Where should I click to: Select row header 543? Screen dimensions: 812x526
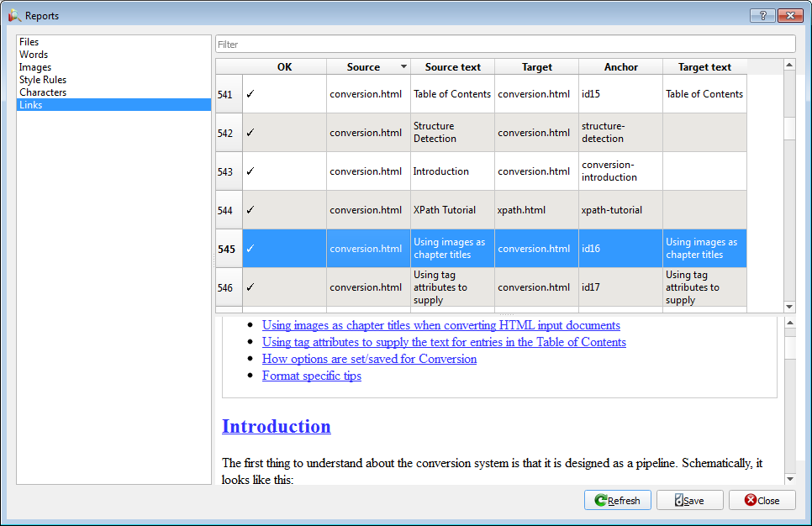229,171
